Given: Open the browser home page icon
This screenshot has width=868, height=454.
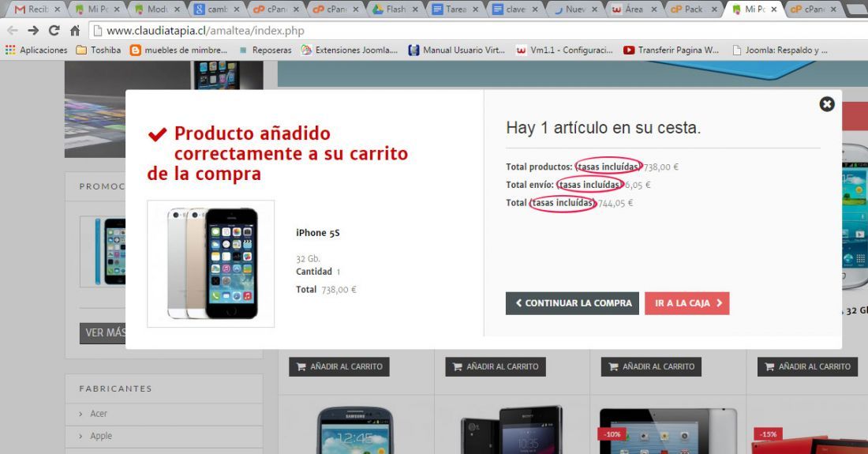Looking at the screenshot, I should tap(75, 31).
